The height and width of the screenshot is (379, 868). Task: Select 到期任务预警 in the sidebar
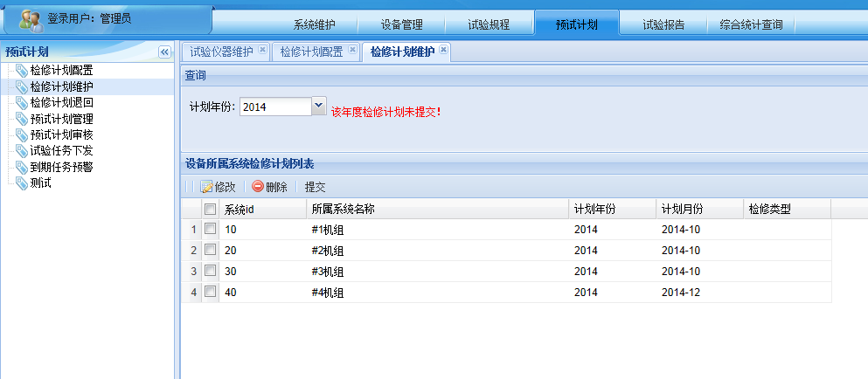61,167
